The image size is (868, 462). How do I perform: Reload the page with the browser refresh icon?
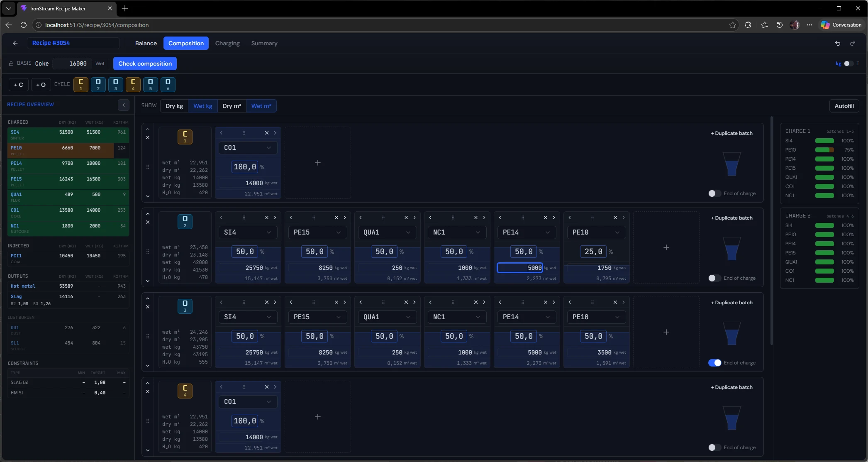coord(24,25)
